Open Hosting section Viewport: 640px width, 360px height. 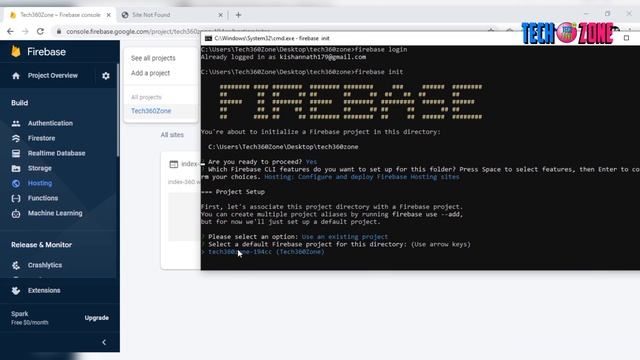coord(40,183)
